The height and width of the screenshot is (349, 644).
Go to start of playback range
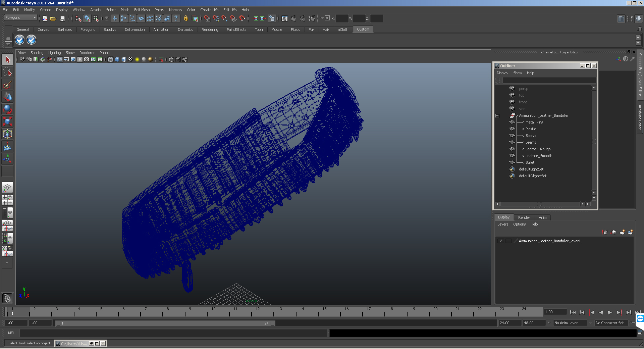573,312
